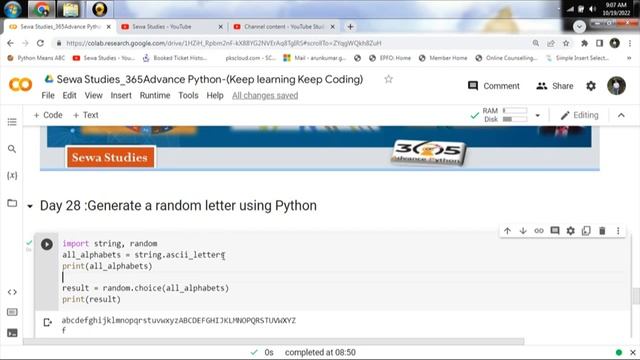Screen dimensions: 640x360
Task: Open the Chrome three-dot menu
Action: (x=630, y=43)
